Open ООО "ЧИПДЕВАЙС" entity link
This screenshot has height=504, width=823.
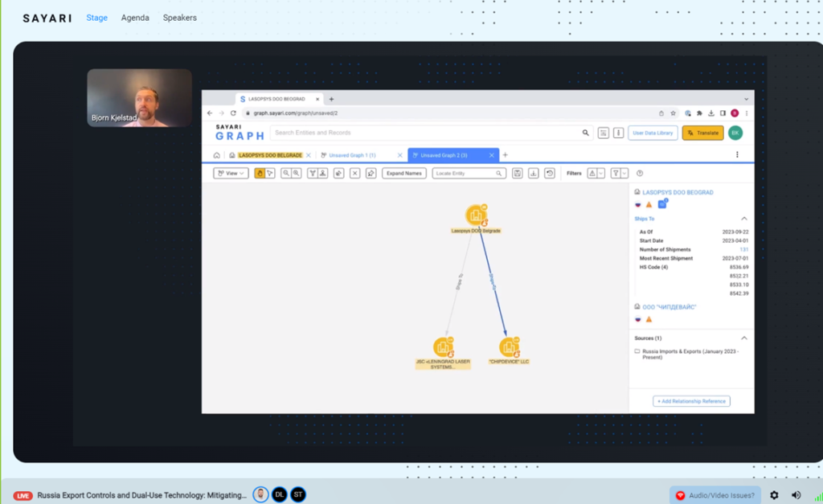(x=669, y=307)
